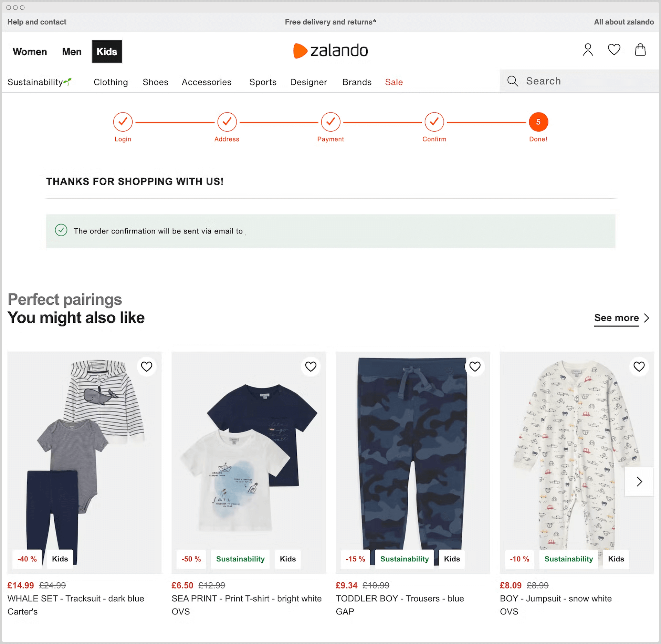Open the user account icon
661x644 pixels.
(x=588, y=50)
